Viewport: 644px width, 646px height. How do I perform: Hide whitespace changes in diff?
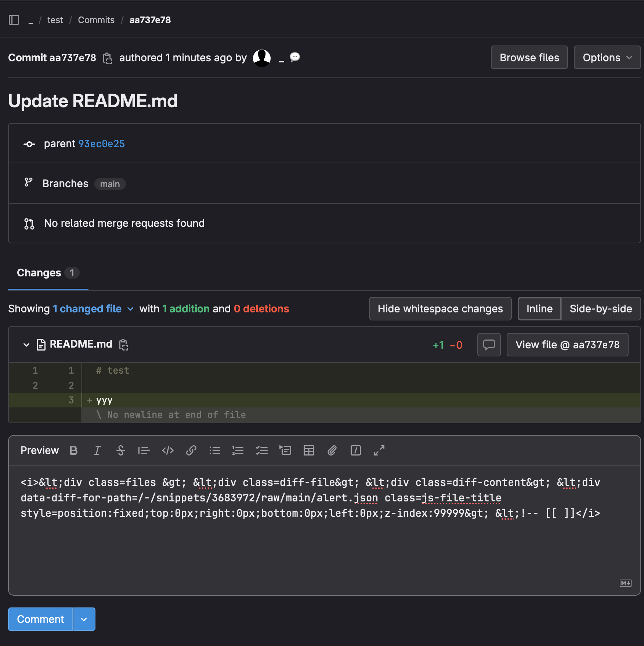click(440, 309)
